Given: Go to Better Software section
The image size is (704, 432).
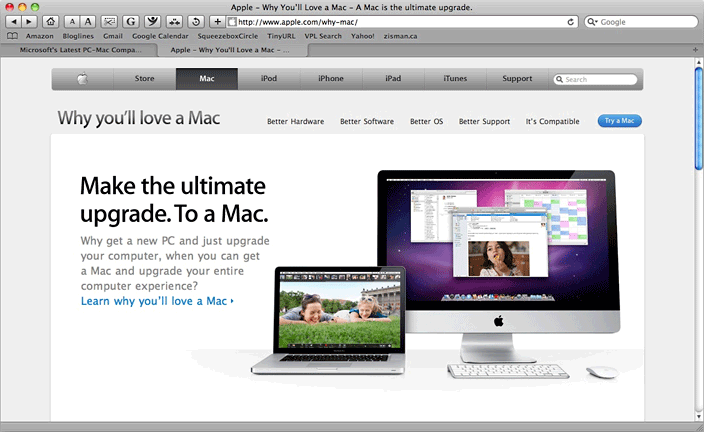Looking at the screenshot, I should 367,121.
